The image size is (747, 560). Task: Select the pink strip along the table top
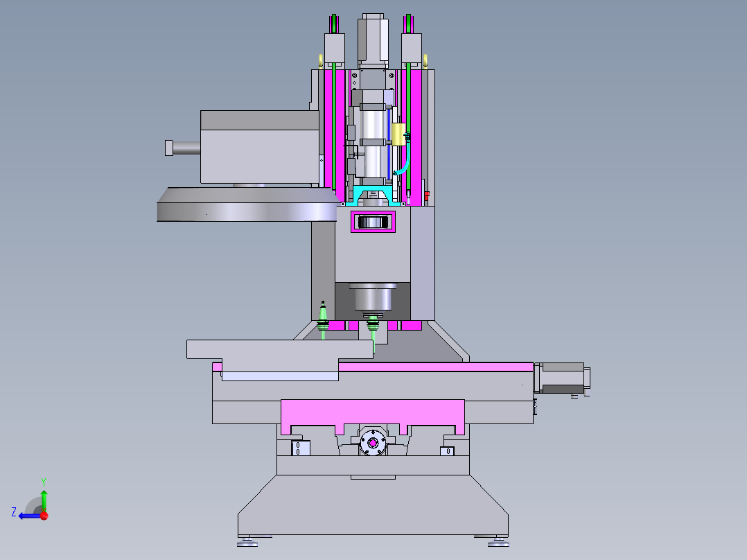point(435,367)
